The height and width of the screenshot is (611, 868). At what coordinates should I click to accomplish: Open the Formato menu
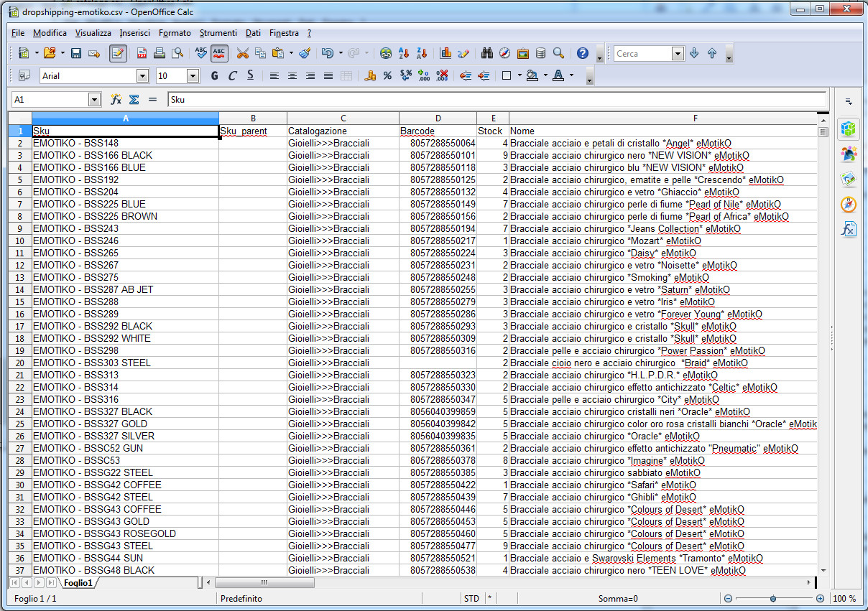point(175,33)
